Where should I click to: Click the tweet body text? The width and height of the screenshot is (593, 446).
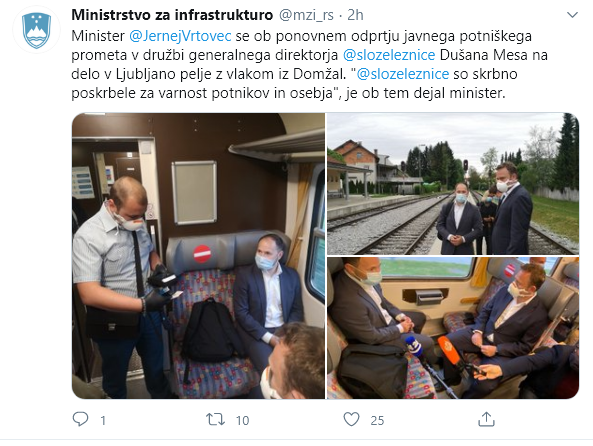[x=309, y=64]
